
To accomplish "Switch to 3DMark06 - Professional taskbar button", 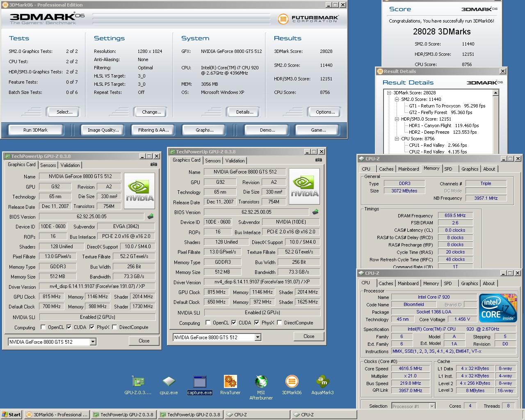I will (57, 415).
